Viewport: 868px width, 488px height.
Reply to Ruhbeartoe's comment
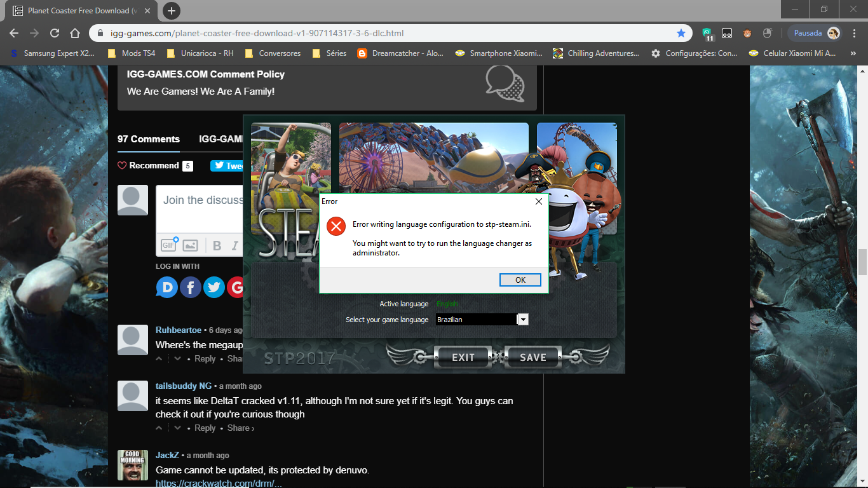pos(205,359)
